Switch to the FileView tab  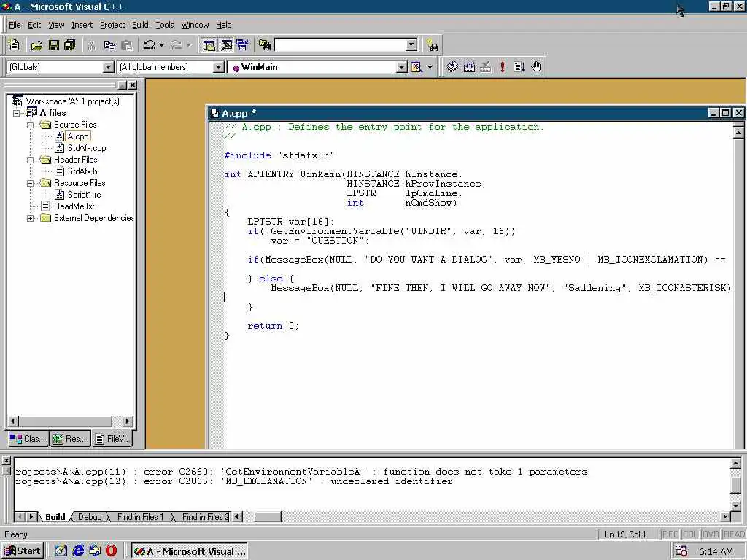(112, 439)
